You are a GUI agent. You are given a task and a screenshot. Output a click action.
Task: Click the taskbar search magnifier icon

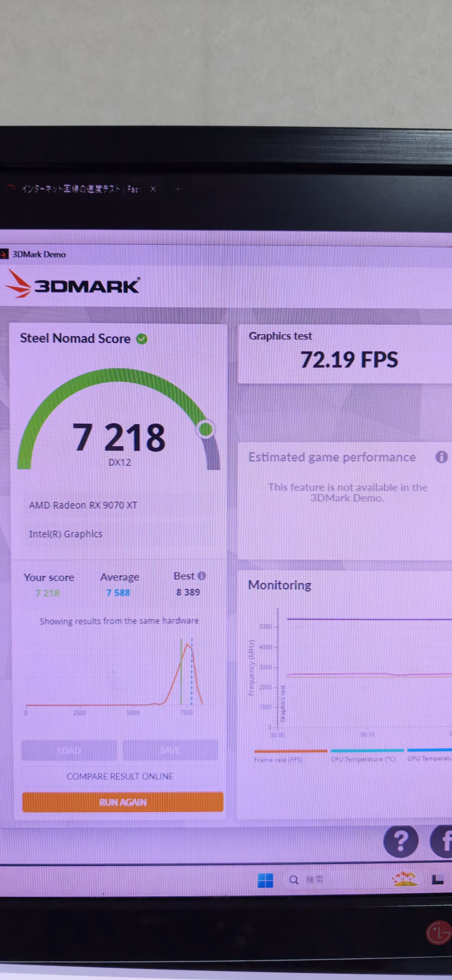click(294, 880)
